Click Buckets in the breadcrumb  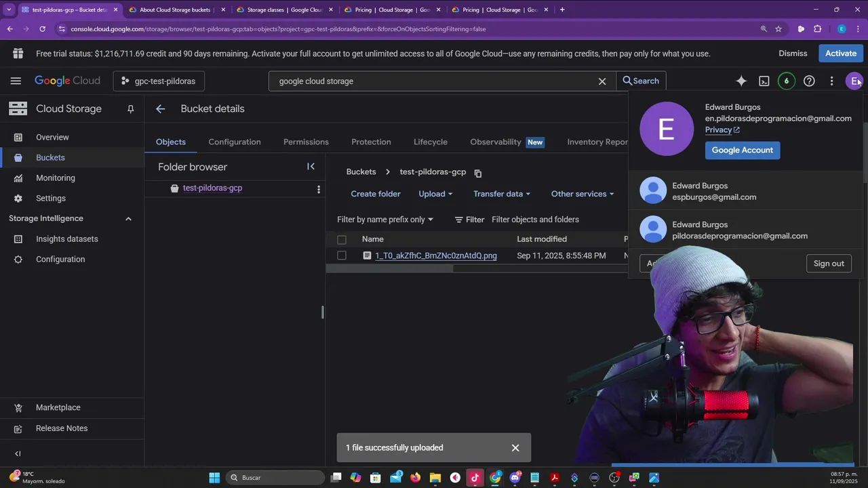pyautogui.click(x=361, y=172)
